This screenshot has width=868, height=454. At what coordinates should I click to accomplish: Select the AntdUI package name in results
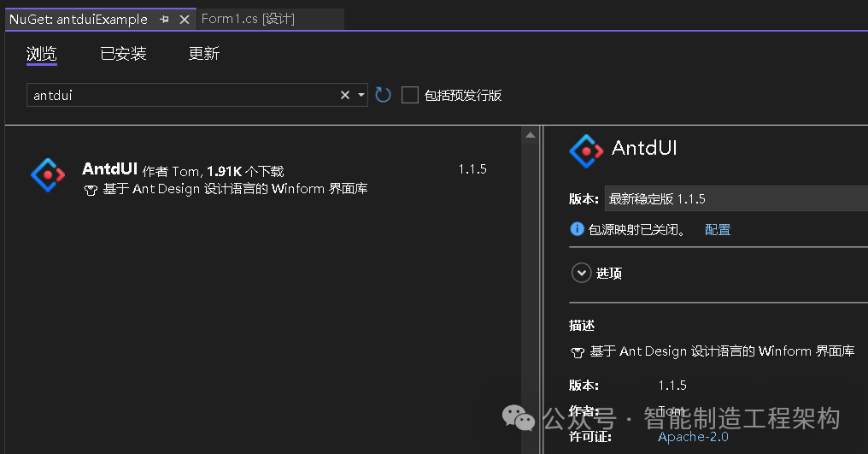click(109, 168)
